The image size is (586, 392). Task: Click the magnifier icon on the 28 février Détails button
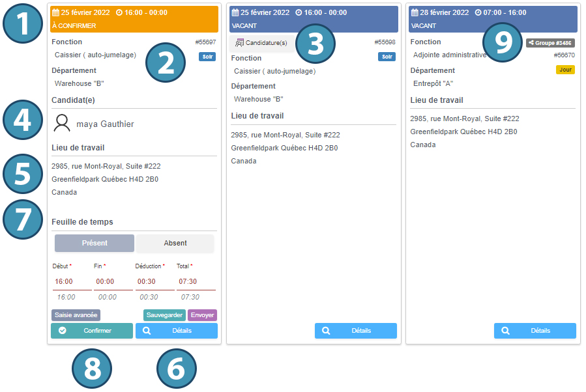tap(505, 331)
